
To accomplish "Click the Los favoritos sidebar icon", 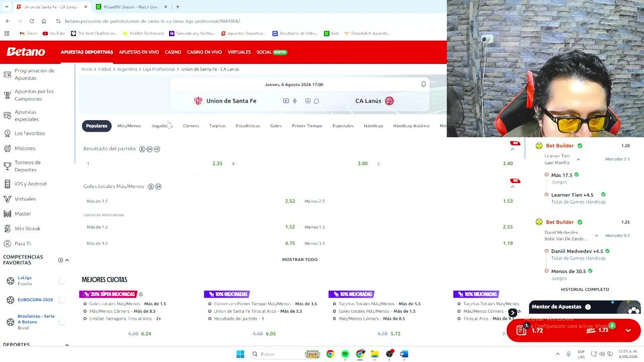I will click(x=8, y=133).
